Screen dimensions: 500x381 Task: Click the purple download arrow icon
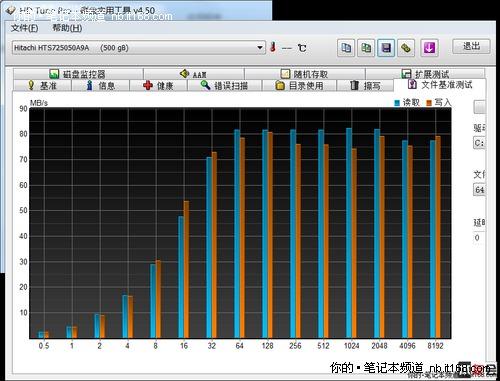coord(429,48)
